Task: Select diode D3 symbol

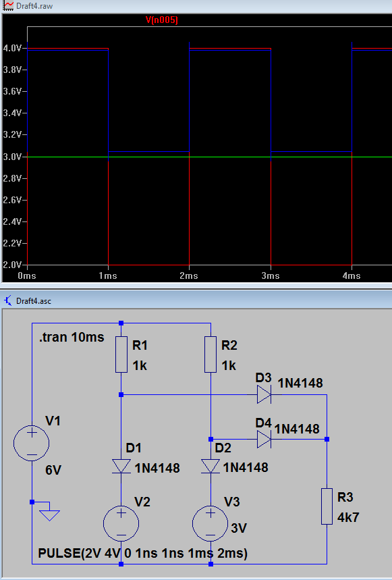Action: tap(264, 395)
